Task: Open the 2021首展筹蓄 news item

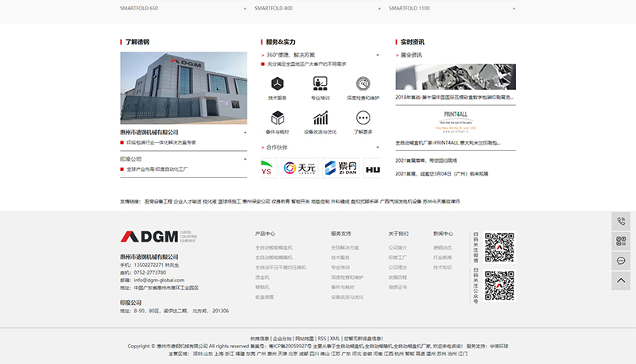Action: point(426,161)
